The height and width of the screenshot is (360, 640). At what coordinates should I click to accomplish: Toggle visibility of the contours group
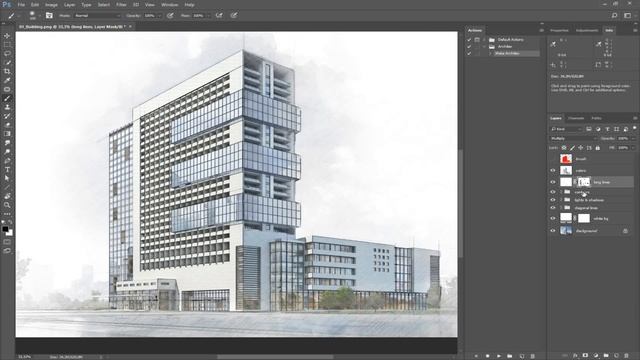coord(553,192)
